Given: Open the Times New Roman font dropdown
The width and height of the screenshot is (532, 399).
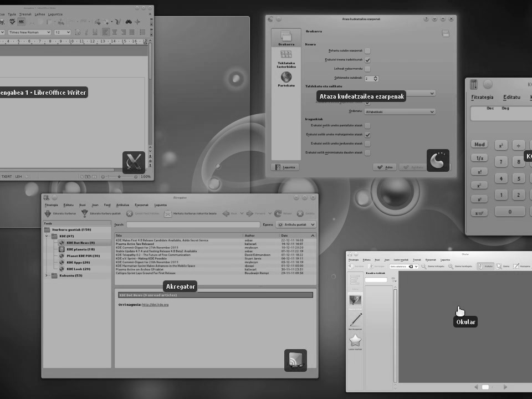Looking at the screenshot, I should tap(29, 32).
